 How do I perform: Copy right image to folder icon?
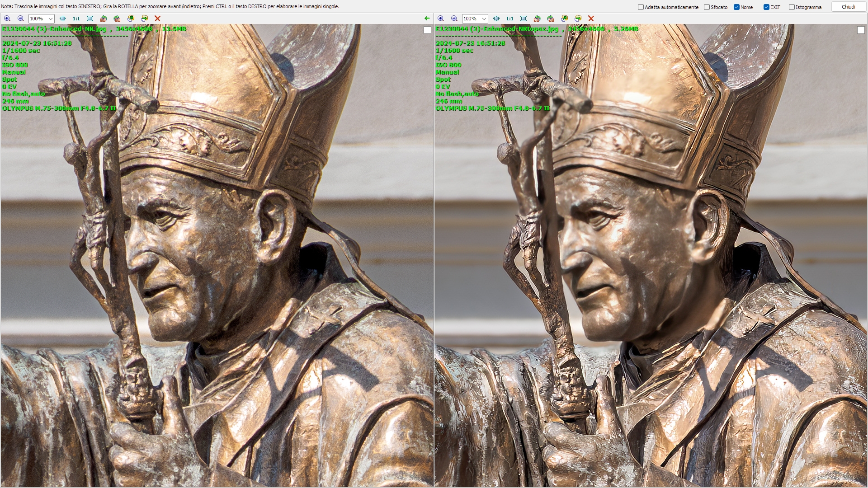(564, 19)
